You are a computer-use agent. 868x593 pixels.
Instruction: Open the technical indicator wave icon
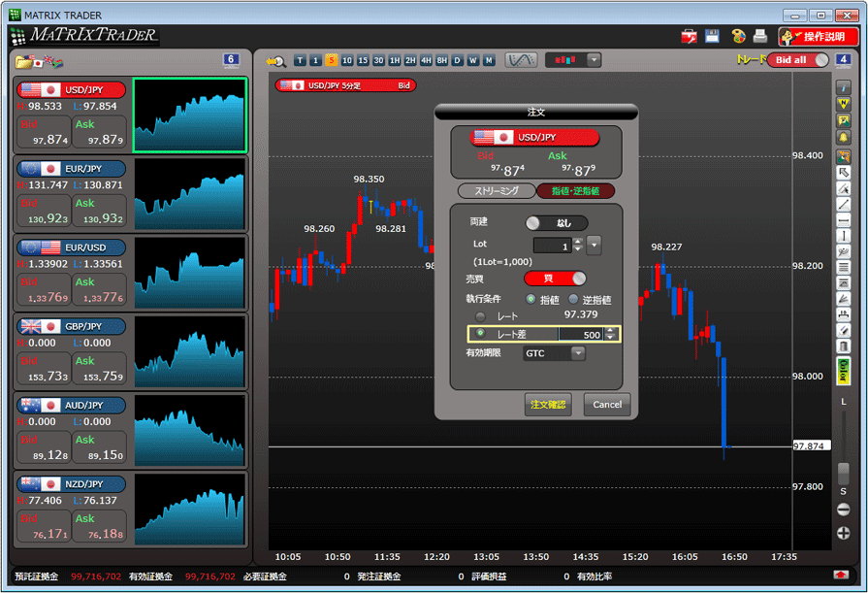tap(521, 60)
